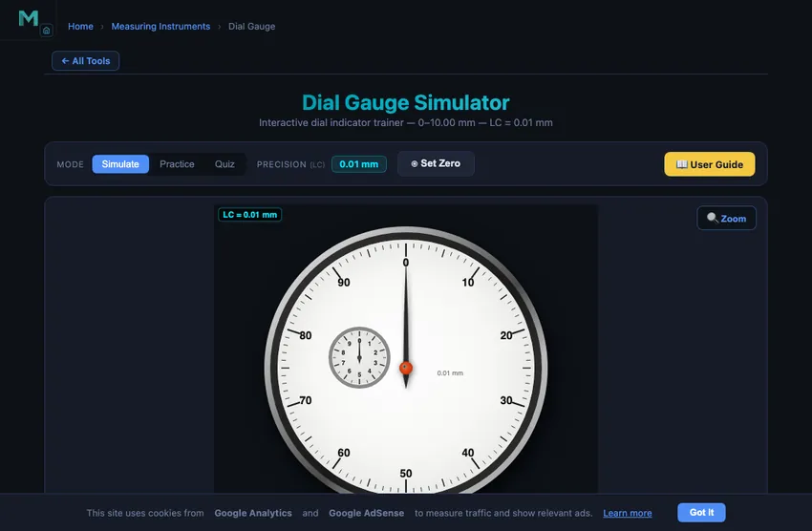Accept cookies with Got It
The image size is (812, 531).
pyautogui.click(x=701, y=512)
